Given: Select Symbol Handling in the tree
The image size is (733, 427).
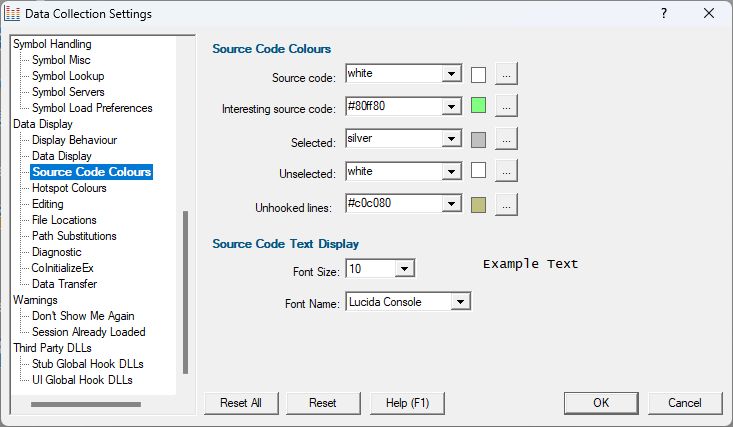Looking at the screenshot, I should 52,44.
